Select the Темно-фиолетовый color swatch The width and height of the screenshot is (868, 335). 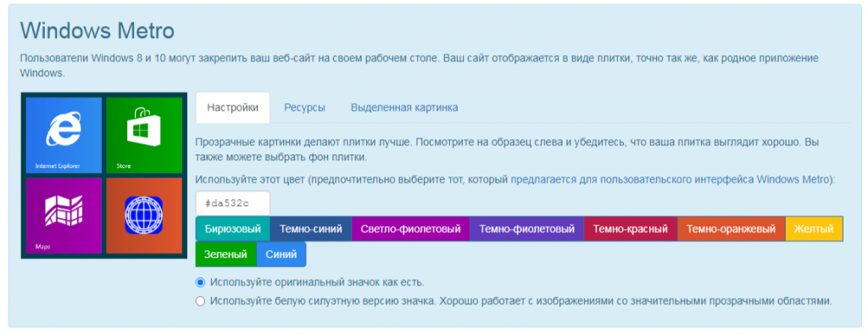tap(526, 229)
